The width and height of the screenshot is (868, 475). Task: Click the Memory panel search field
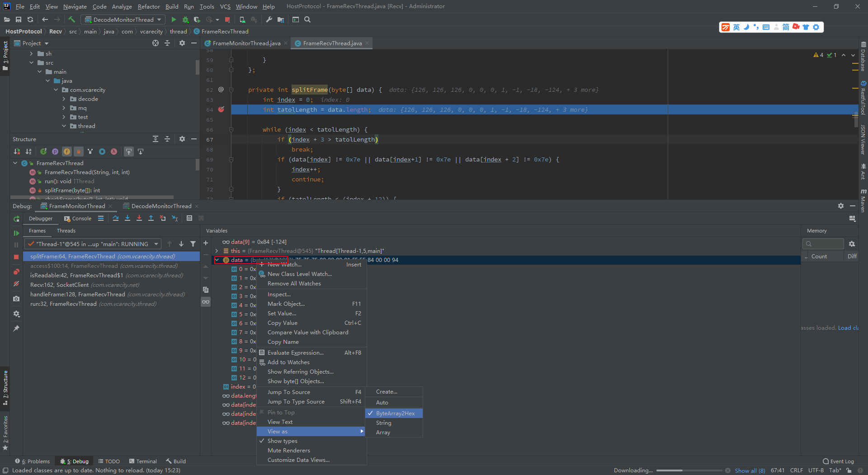tap(823, 244)
